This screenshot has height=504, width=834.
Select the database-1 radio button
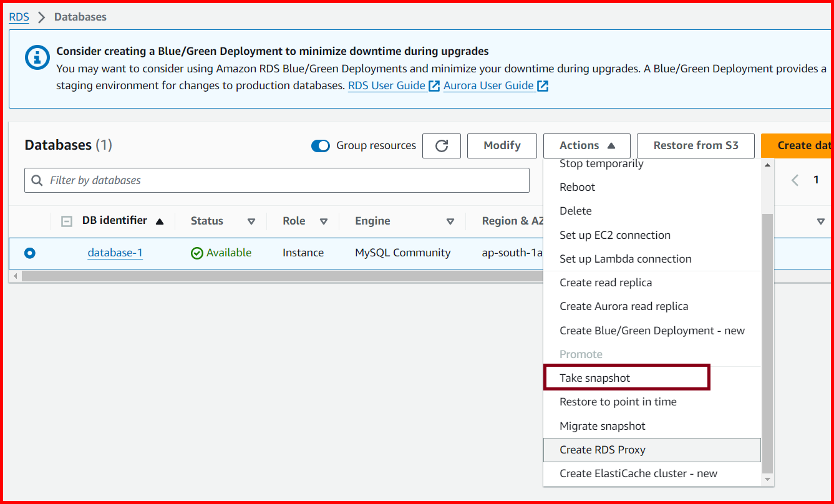[30, 253]
